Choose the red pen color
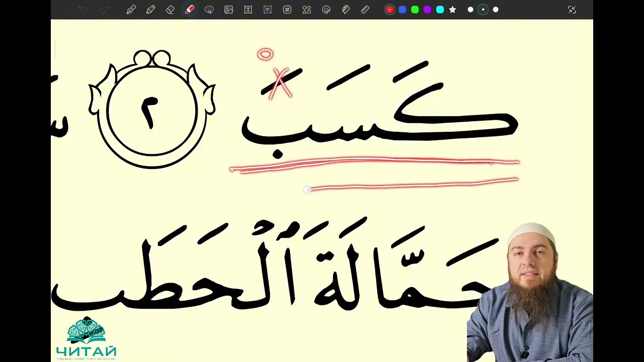The width and height of the screenshot is (644, 362). [389, 10]
